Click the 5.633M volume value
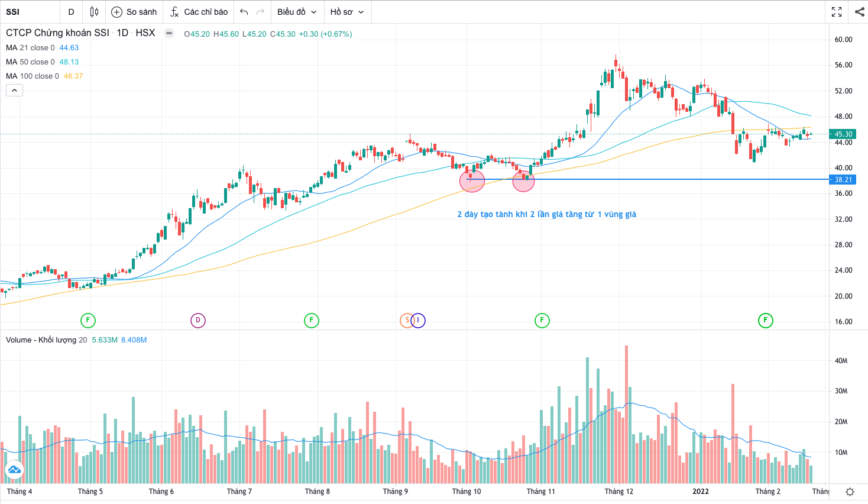Viewport: 868px width, 504px height. [x=105, y=340]
